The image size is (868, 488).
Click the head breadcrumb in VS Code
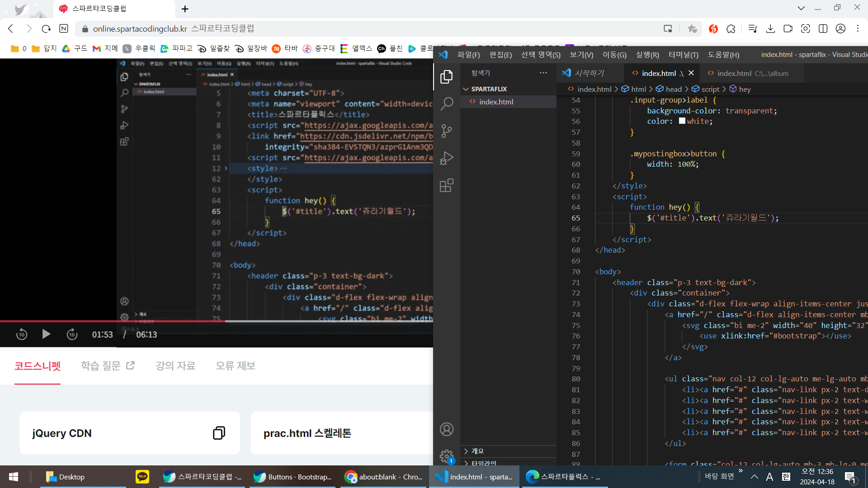click(x=669, y=89)
